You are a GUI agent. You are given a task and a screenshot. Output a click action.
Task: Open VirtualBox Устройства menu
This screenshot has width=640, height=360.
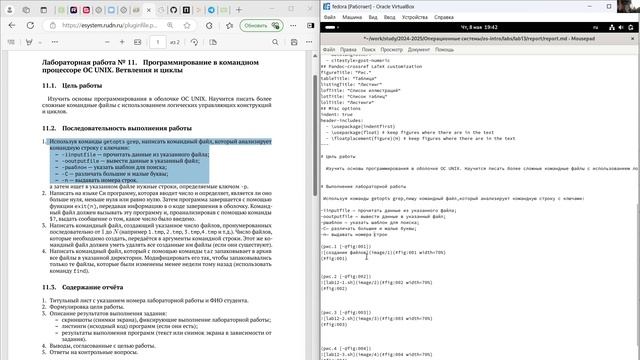(415, 18)
